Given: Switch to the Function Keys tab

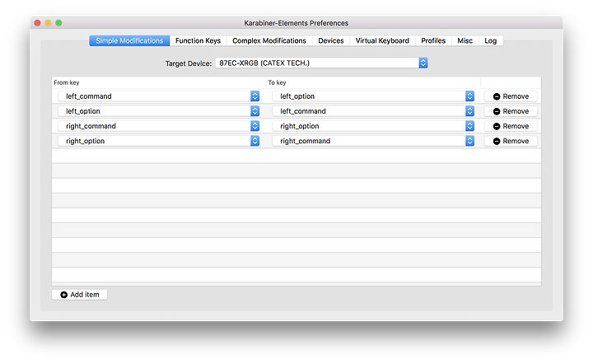Looking at the screenshot, I should 198,41.
